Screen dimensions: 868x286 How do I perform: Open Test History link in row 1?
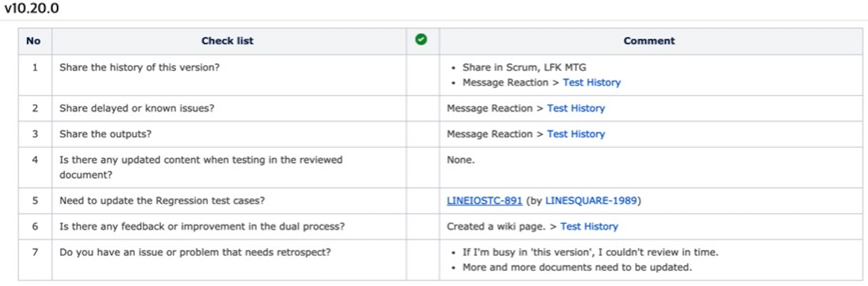click(592, 83)
